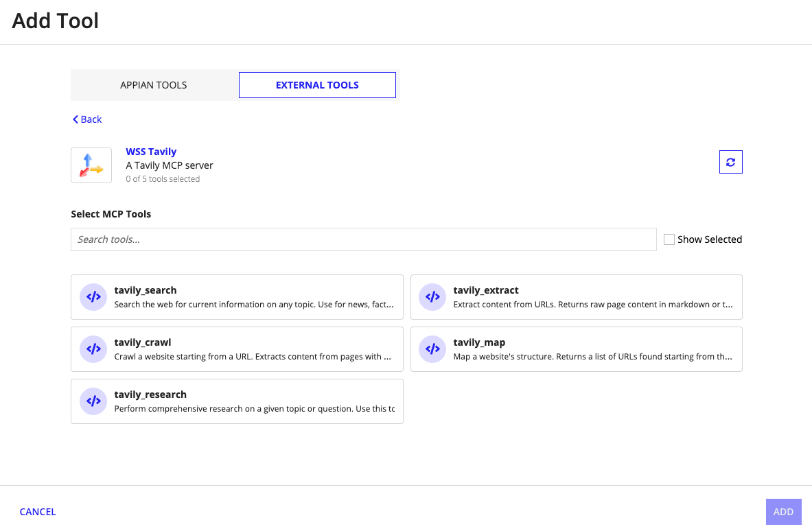Click the refresh tools icon button
This screenshot has height=531, width=812.
click(x=730, y=162)
